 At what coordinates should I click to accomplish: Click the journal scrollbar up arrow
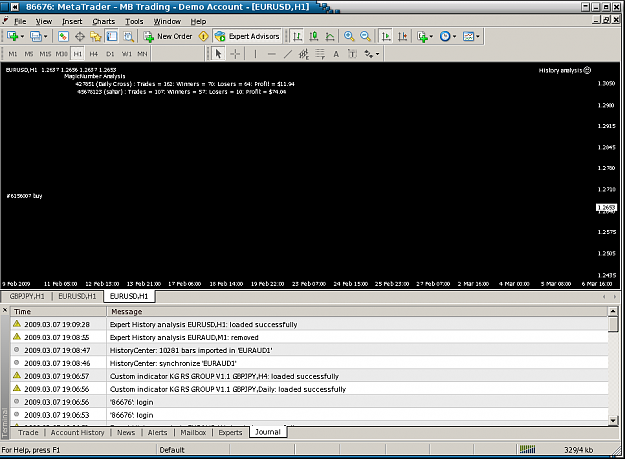pyautogui.click(x=613, y=311)
